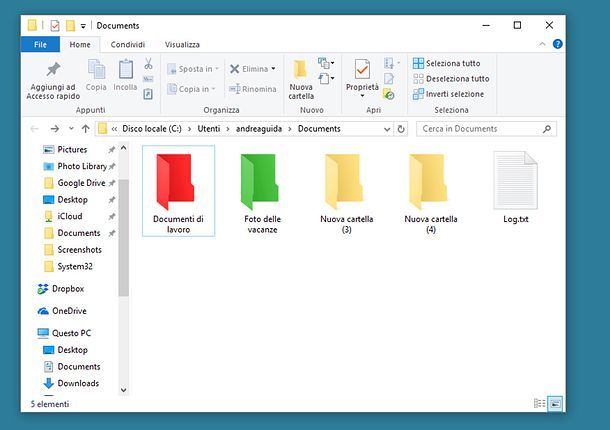The height and width of the screenshot is (430, 610).
Task: Open the Condividi ribbon tab
Action: point(127,44)
